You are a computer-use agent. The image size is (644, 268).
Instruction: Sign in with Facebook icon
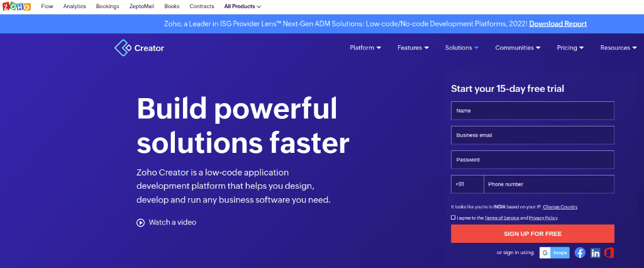(580, 253)
